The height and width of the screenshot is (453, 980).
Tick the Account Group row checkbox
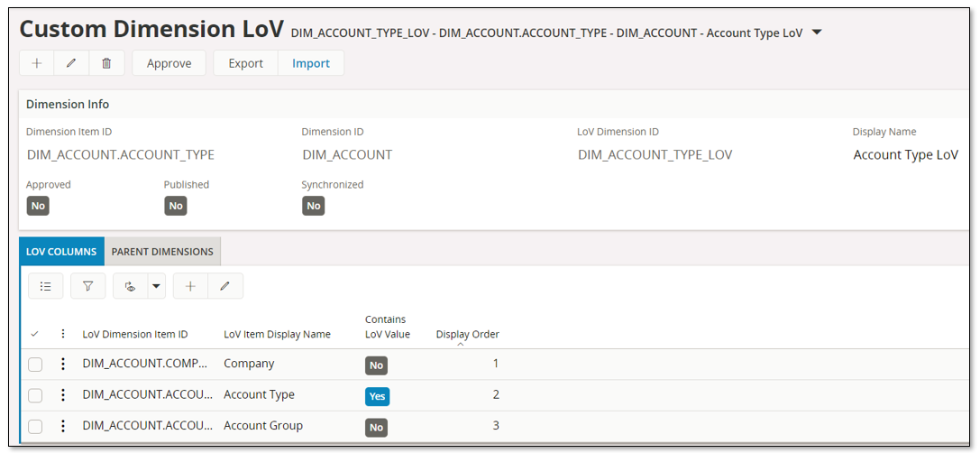35,426
